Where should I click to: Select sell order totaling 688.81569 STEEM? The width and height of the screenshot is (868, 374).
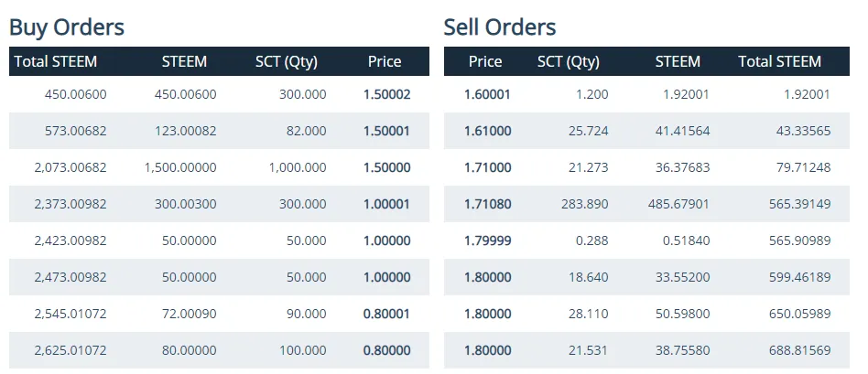point(646,349)
